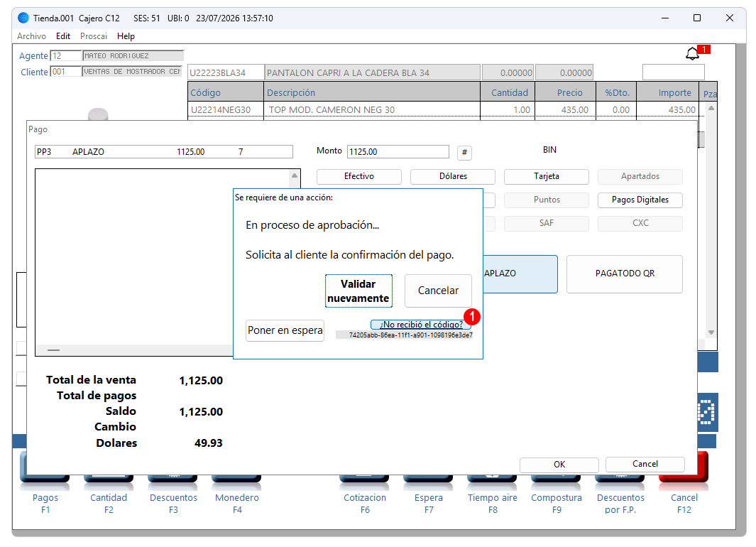Click Monedero F4 function key label
Image resolution: width=756 pixels, height=547 pixels.
tap(236, 504)
